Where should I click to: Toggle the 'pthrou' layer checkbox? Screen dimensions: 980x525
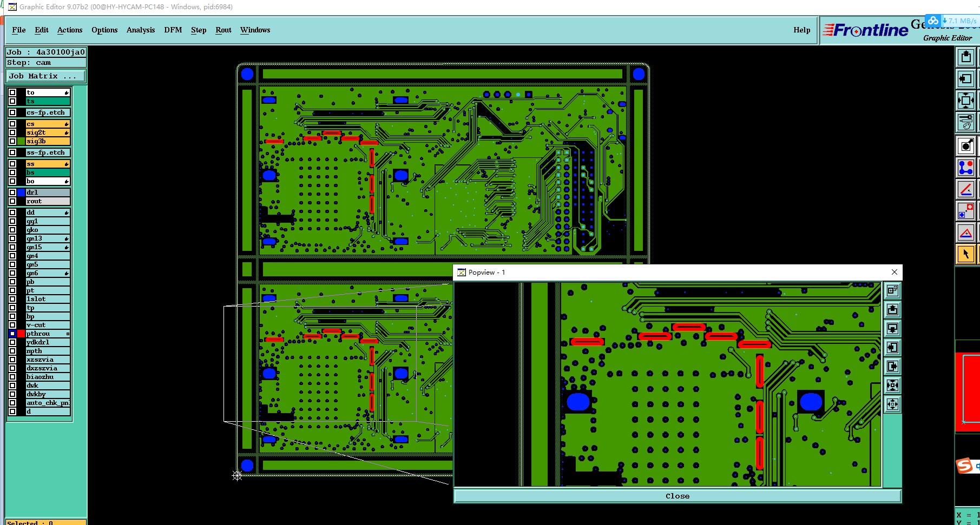(x=12, y=334)
